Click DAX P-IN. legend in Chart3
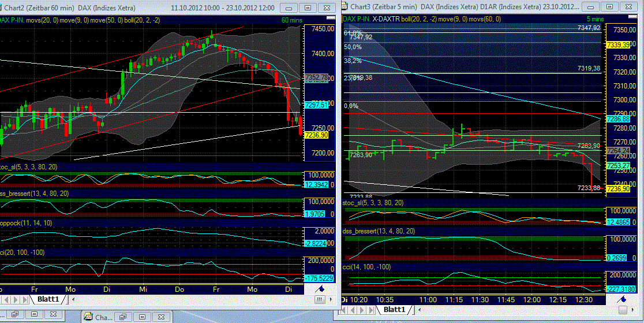 (x=357, y=18)
